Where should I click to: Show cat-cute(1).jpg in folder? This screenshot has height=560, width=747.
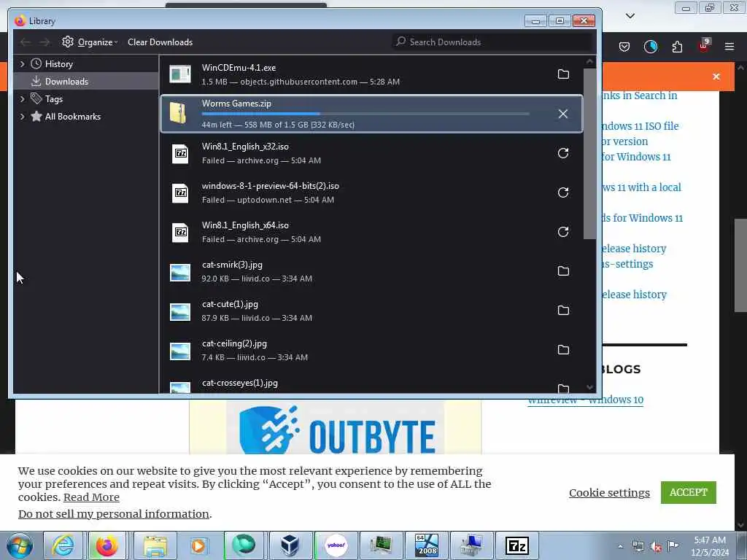pos(563,311)
